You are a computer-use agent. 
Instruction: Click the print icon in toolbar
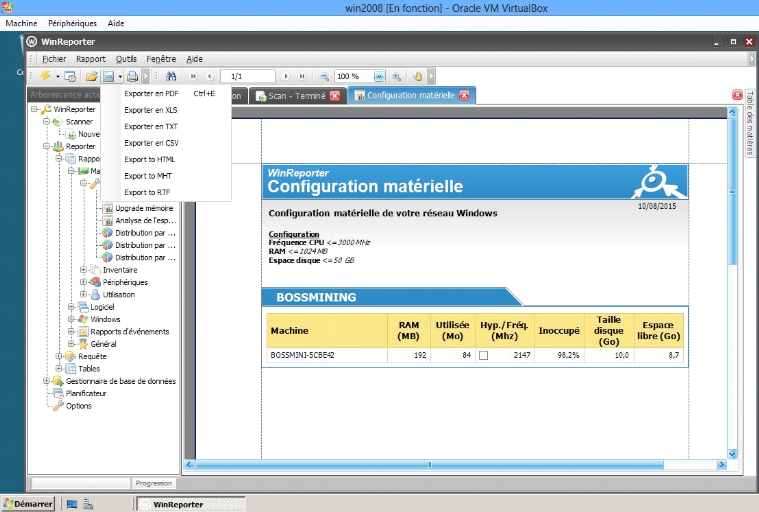(131, 76)
